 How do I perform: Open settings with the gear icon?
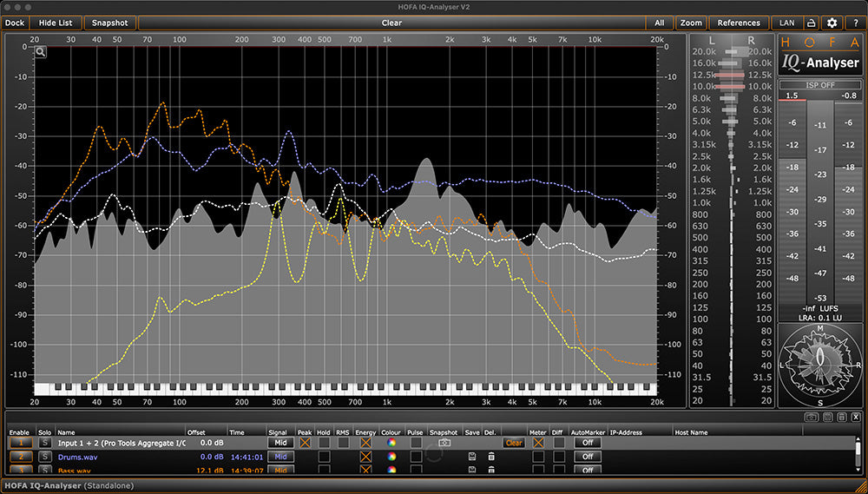[832, 23]
